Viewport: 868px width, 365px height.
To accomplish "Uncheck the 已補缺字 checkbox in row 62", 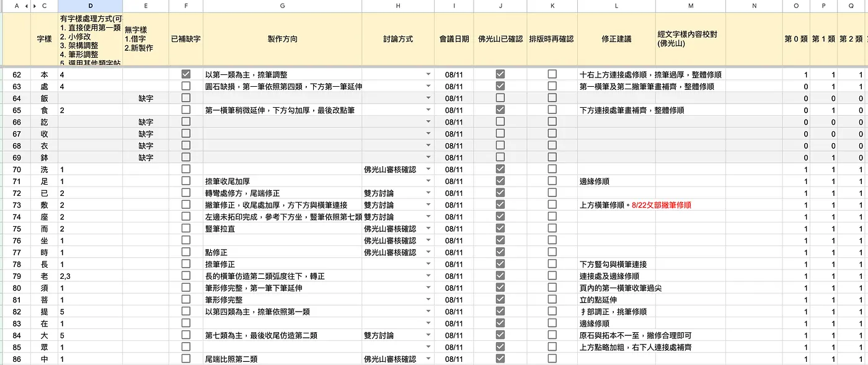I will coord(185,74).
